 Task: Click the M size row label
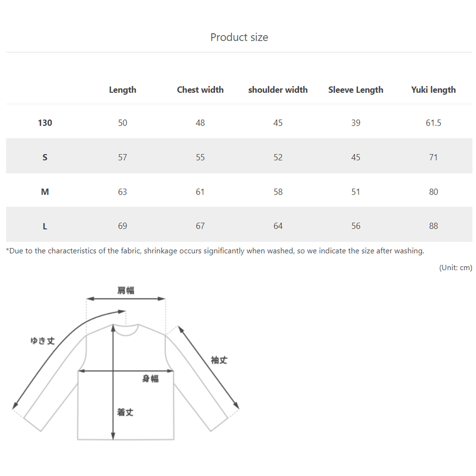point(45,192)
